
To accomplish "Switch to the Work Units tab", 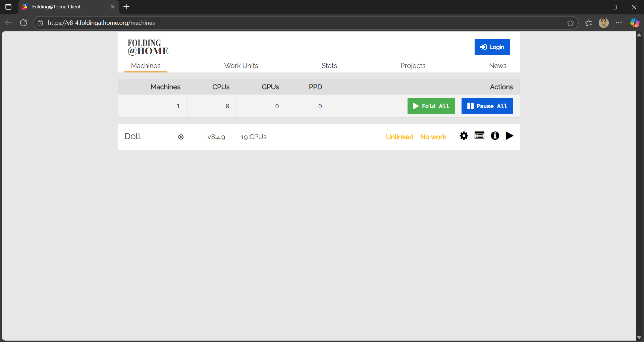I will pos(241,66).
